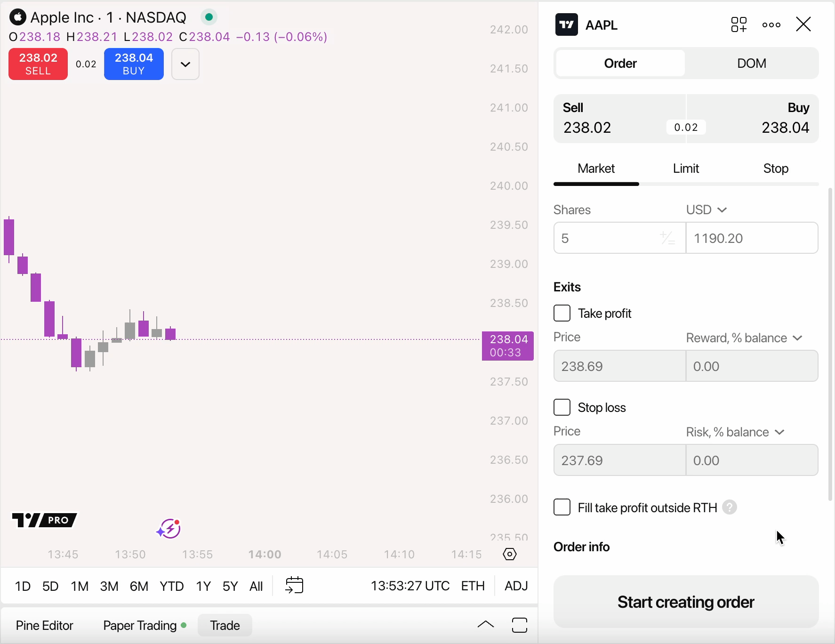Open the Paper Trading tab
The height and width of the screenshot is (644, 835).
click(x=144, y=626)
